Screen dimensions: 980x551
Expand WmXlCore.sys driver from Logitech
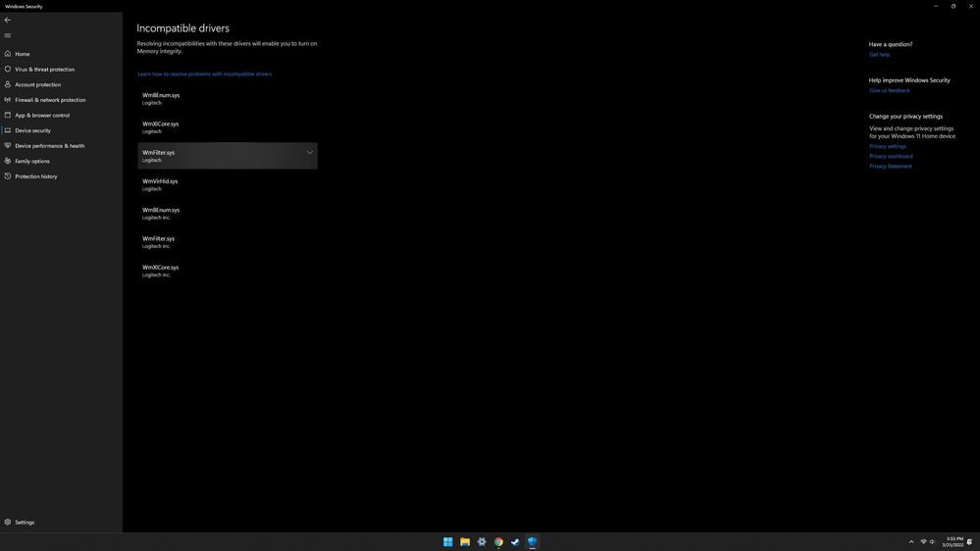pyautogui.click(x=228, y=126)
